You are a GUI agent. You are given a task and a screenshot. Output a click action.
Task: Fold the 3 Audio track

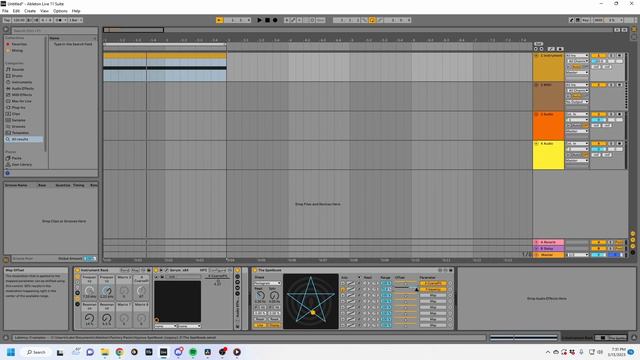point(536,114)
